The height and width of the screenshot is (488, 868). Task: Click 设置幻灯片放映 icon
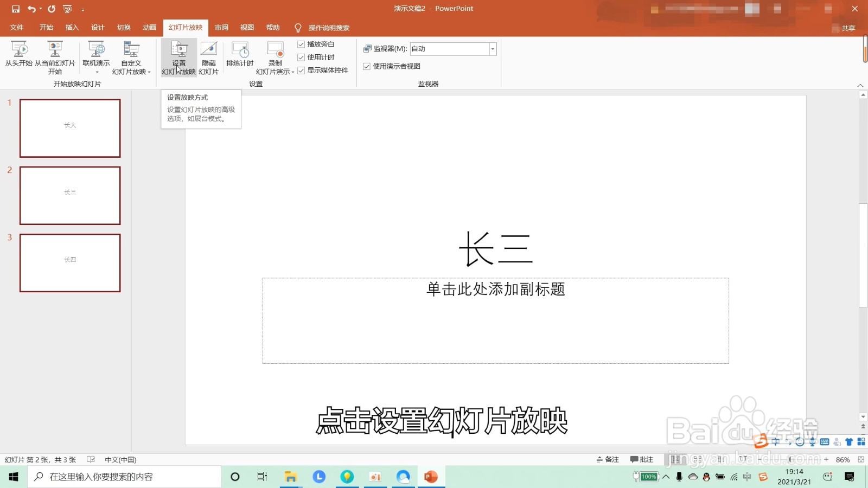(179, 57)
